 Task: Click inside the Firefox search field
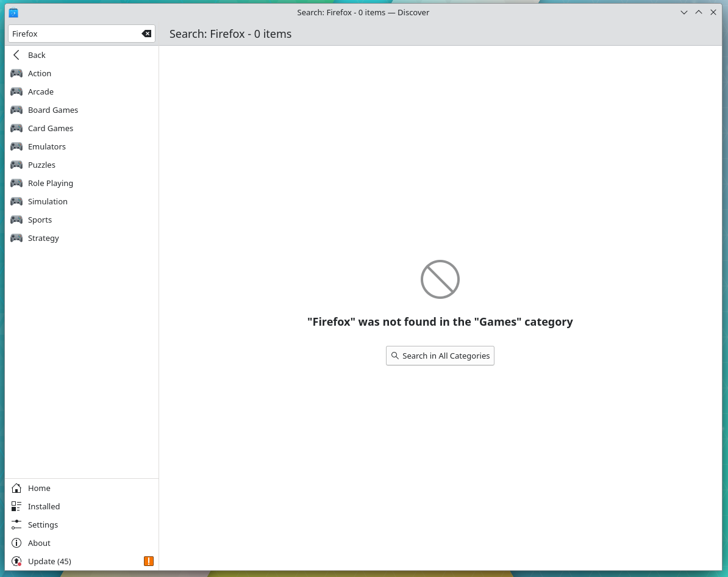click(73, 34)
